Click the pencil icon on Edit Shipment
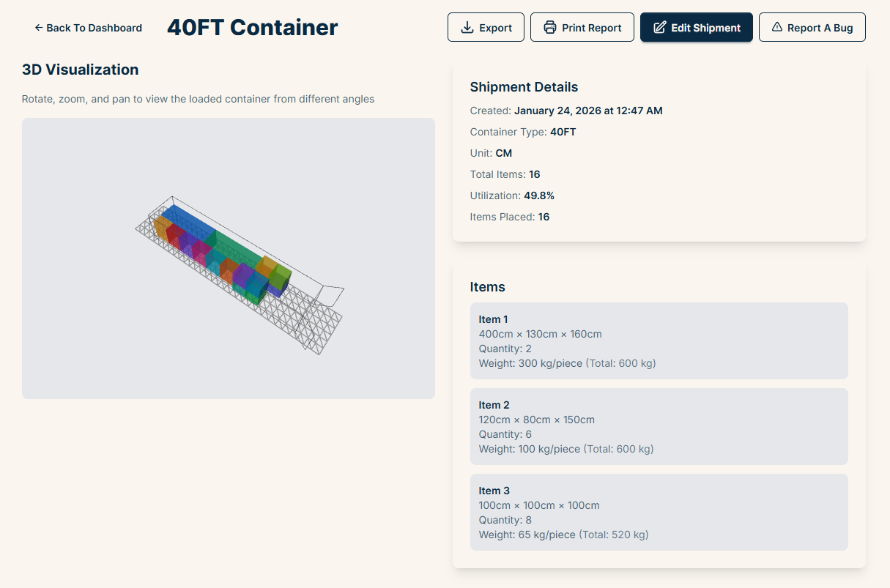This screenshot has width=890, height=588. [x=659, y=28]
